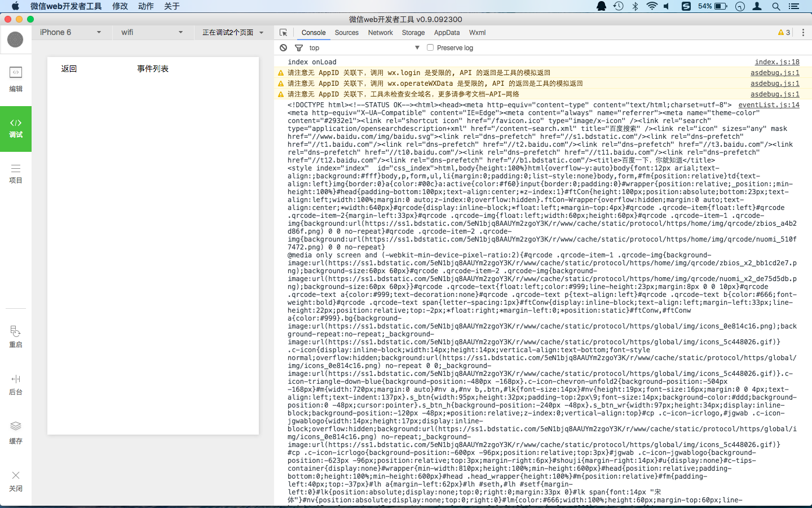Tap 返回 back button in simulator

point(69,69)
